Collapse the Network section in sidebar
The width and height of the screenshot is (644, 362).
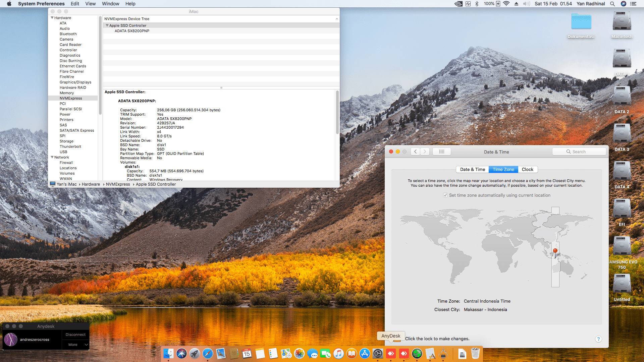[x=52, y=157]
